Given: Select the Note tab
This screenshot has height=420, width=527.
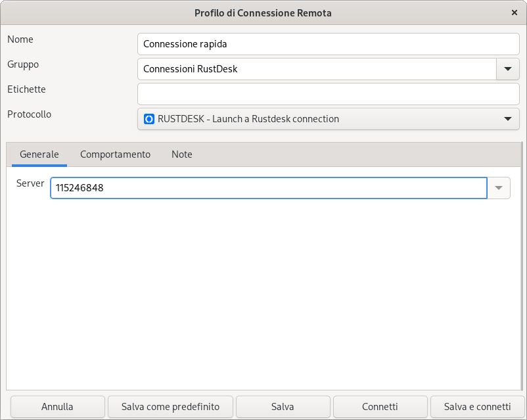Looking at the screenshot, I should point(182,154).
